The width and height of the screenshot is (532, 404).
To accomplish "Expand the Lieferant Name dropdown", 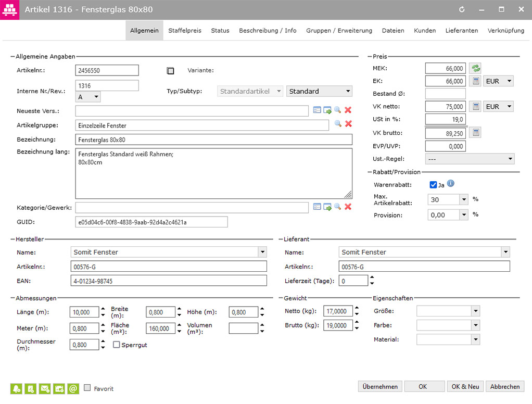I will [505, 252].
